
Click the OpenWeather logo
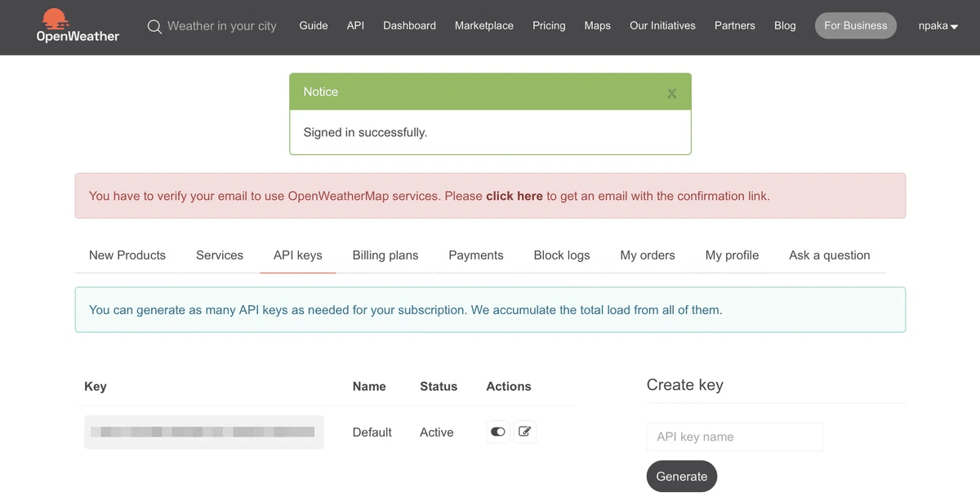[78, 25]
